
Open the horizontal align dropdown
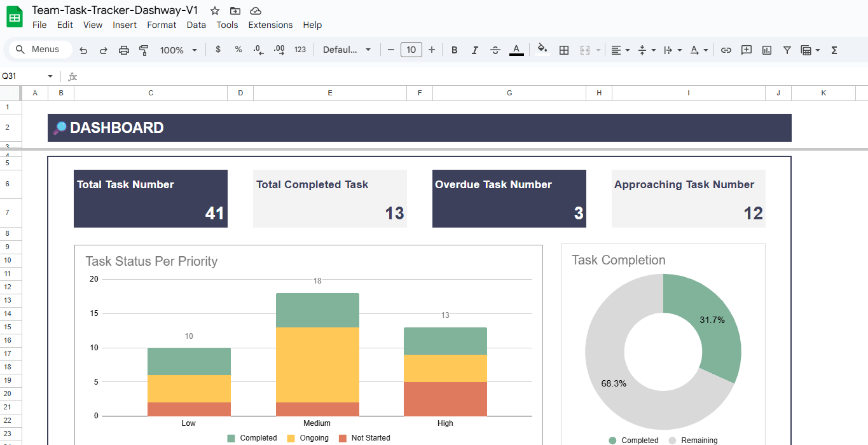click(620, 50)
